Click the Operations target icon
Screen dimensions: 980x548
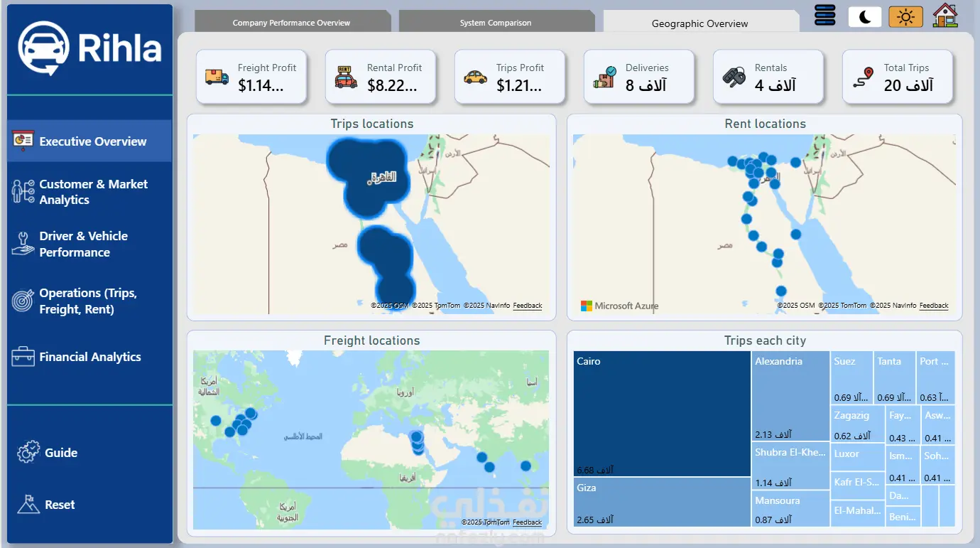tap(23, 301)
